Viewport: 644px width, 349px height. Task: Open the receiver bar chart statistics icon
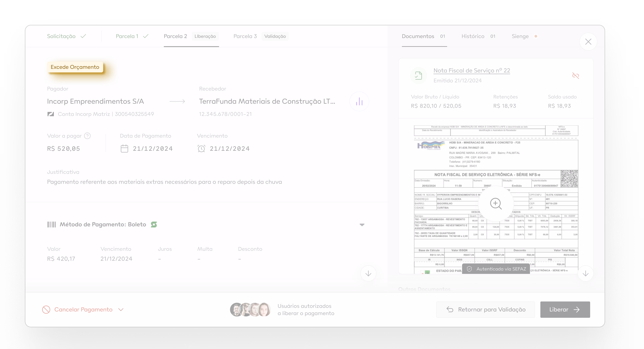point(359,101)
